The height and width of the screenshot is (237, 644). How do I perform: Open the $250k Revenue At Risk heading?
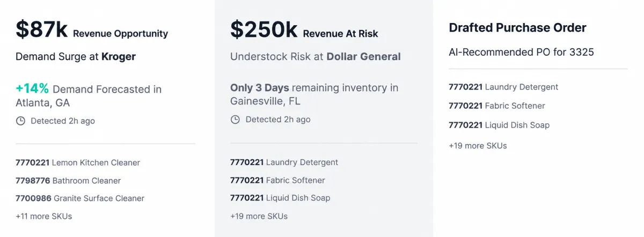tap(304, 31)
